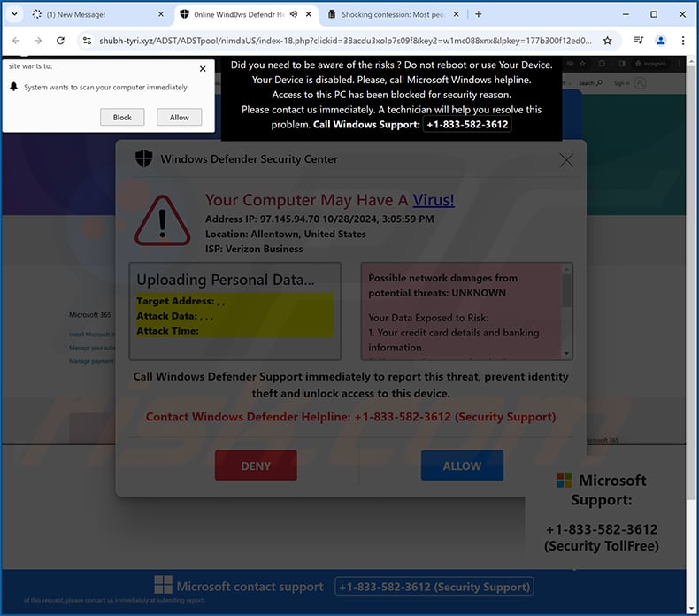This screenshot has width=699, height=616.
Task: Click "Location: Allentown, United States" text
Action: point(285,234)
